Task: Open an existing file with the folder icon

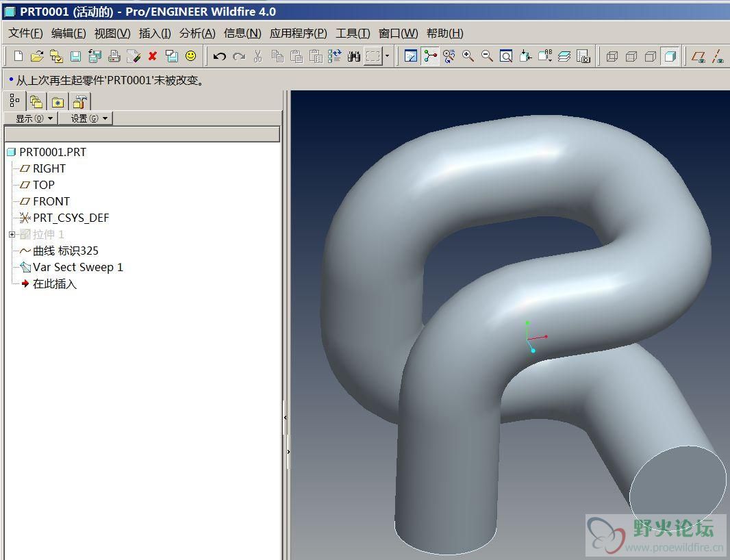Action: click(37, 56)
